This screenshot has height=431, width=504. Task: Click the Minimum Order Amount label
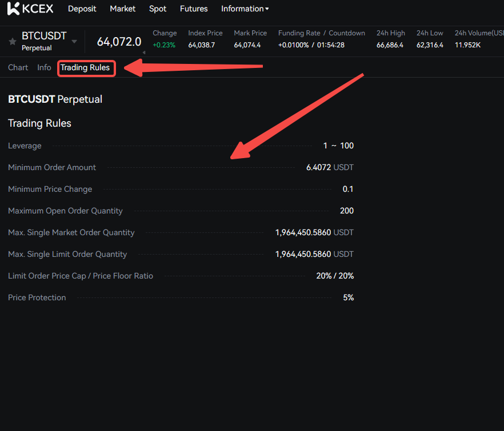tap(52, 167)
